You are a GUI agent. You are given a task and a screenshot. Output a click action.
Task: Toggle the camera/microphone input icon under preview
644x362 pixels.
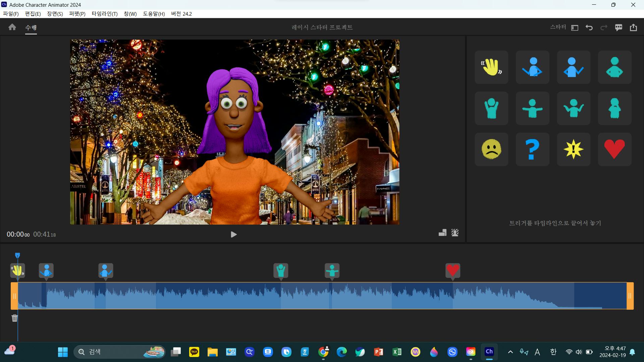point(455,233)
